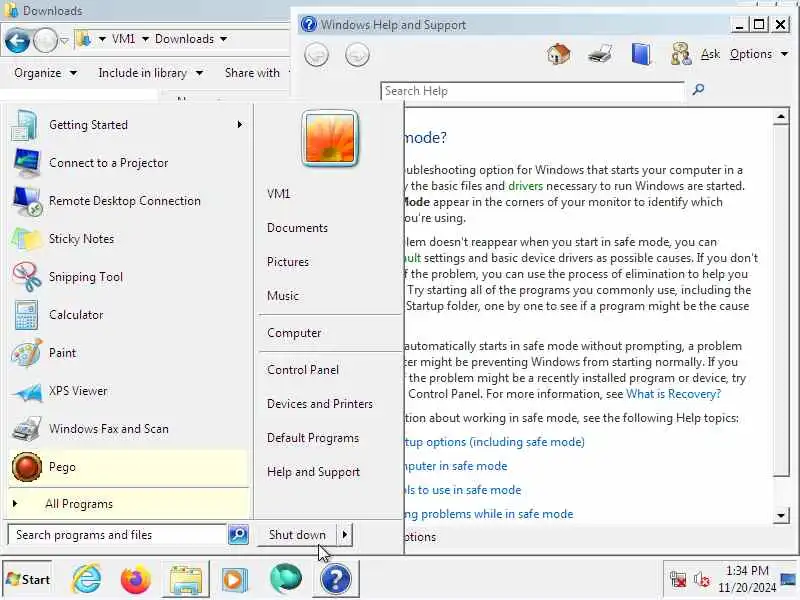Click the Help window scrollbar thumb
800x600 pixels.
tap(781, 301)
